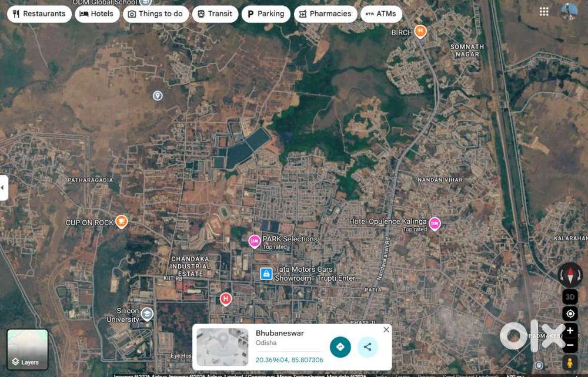Show my current location
Image resolution: width=588 pixels, height=377 pixels.
570,314
